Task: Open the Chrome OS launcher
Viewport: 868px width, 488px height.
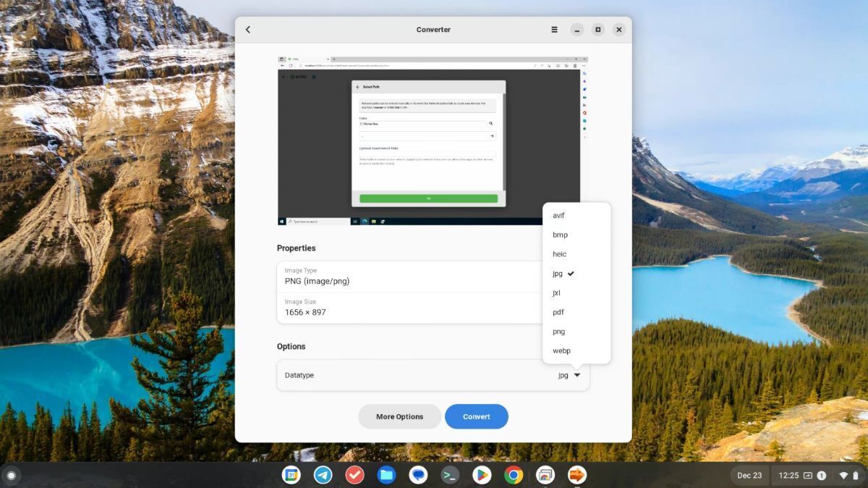Action: tap(12, 475)
